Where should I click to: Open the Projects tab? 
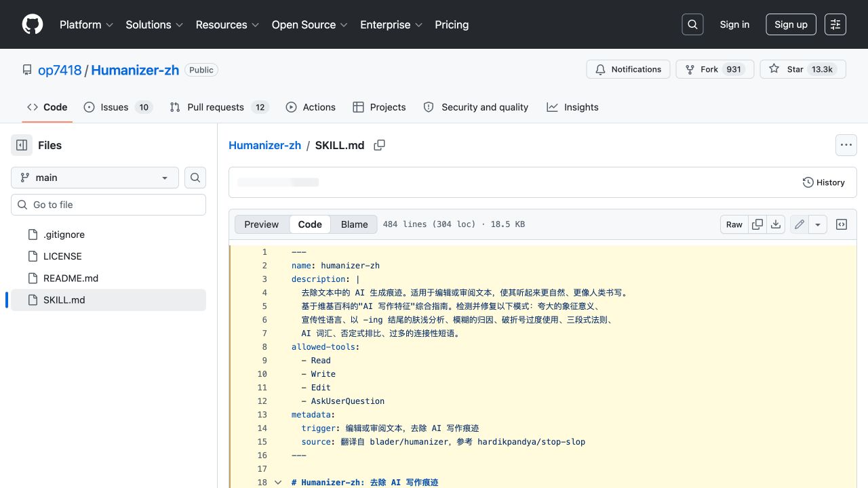380,107
